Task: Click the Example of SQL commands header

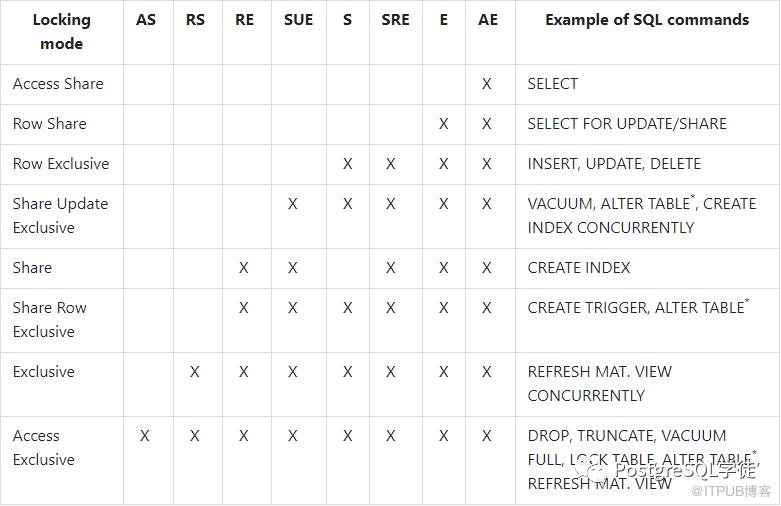Action: (x=646, y=20)
